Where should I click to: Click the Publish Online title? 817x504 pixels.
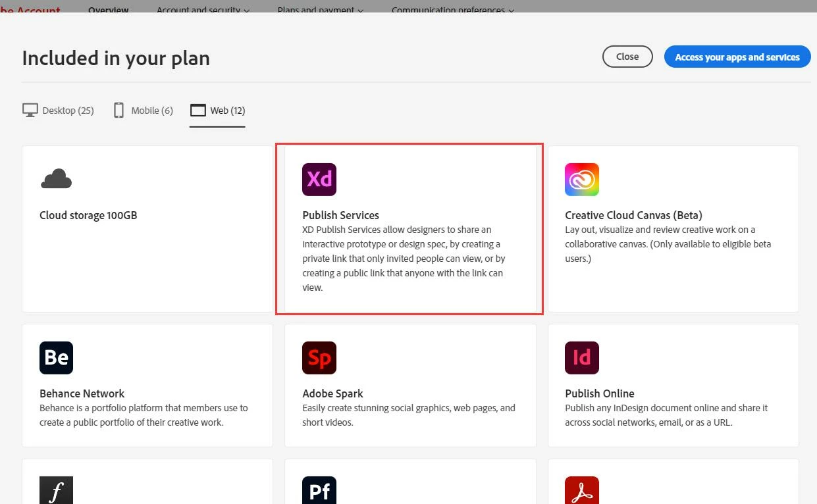600,393
